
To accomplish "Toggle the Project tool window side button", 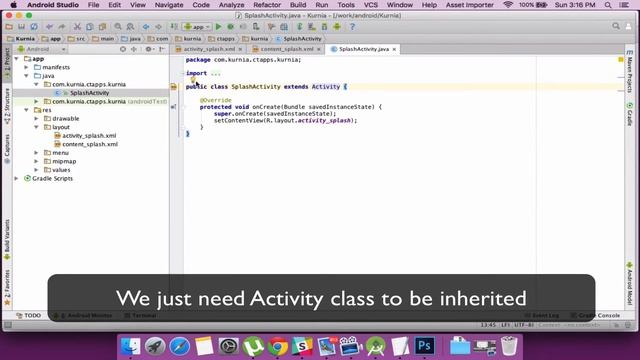I will click(7, 64).
